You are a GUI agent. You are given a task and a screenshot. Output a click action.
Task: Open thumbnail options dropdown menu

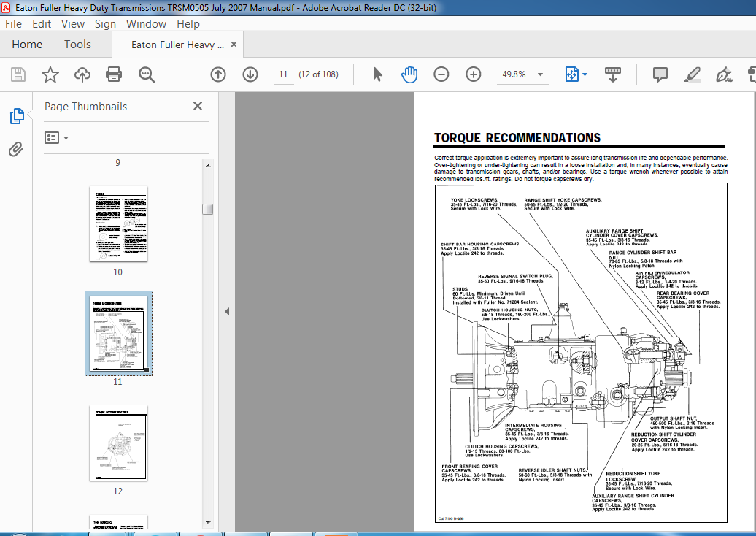[56, 138]
